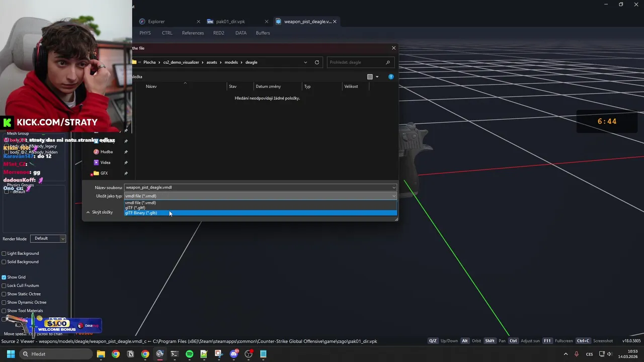Toggle Show Tool Materials checkbox
The width and height of the screenshot is (644, 362).
click(4, 311)
